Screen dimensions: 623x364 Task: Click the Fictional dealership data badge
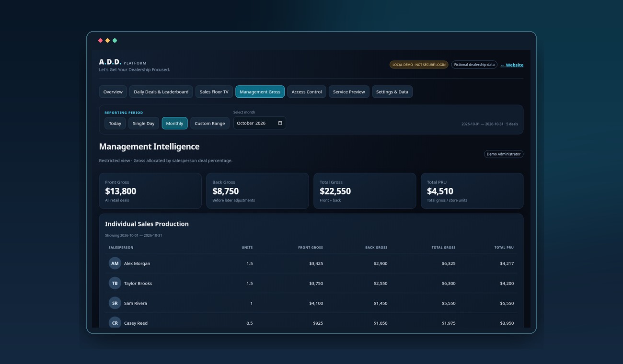pyautogui.click(x=474, y=65)
